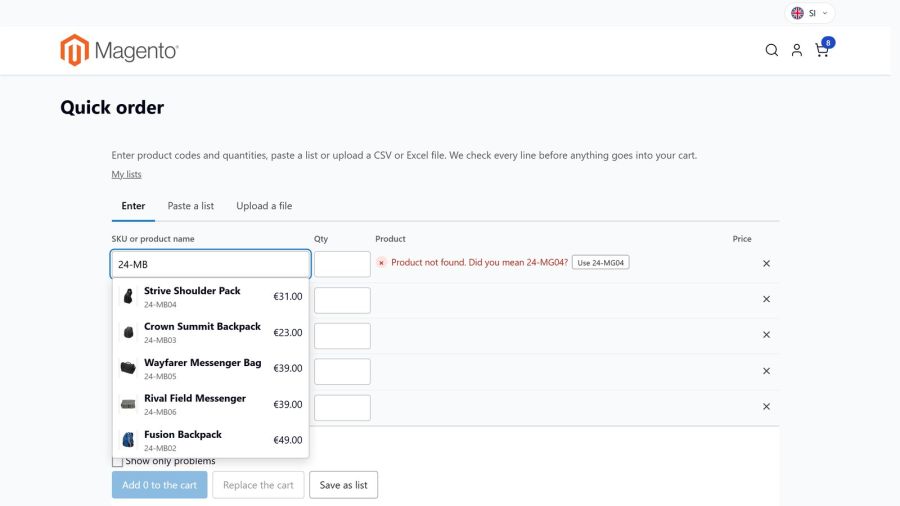Click the €31.00 price

click(x=288, y=297)
